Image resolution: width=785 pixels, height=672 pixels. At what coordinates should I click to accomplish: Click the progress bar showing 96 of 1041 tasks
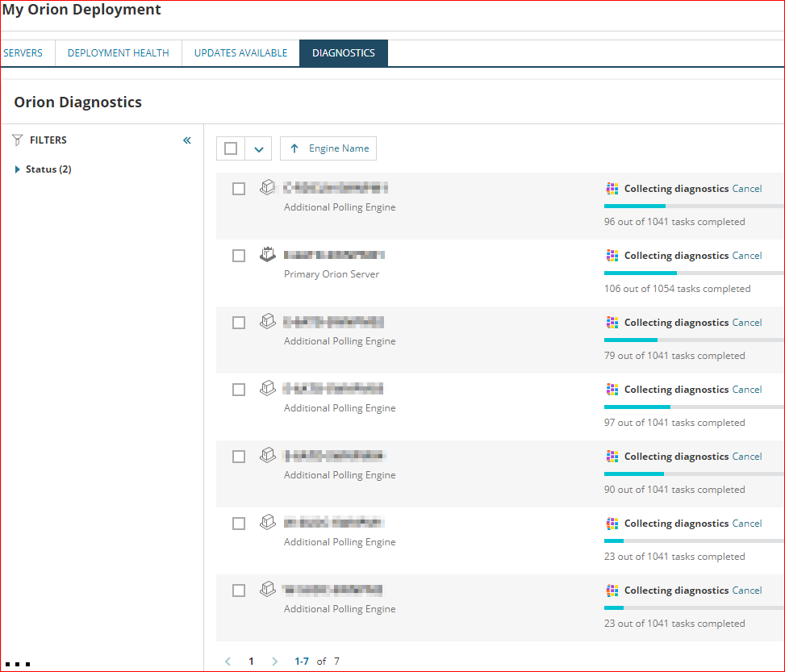[x=695, y=206]
